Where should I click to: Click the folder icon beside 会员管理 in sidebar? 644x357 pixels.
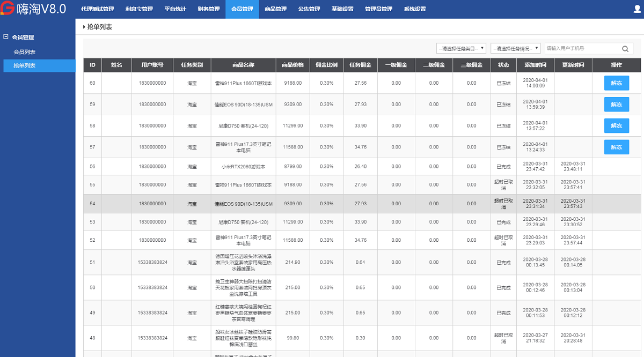click(6, 37)
